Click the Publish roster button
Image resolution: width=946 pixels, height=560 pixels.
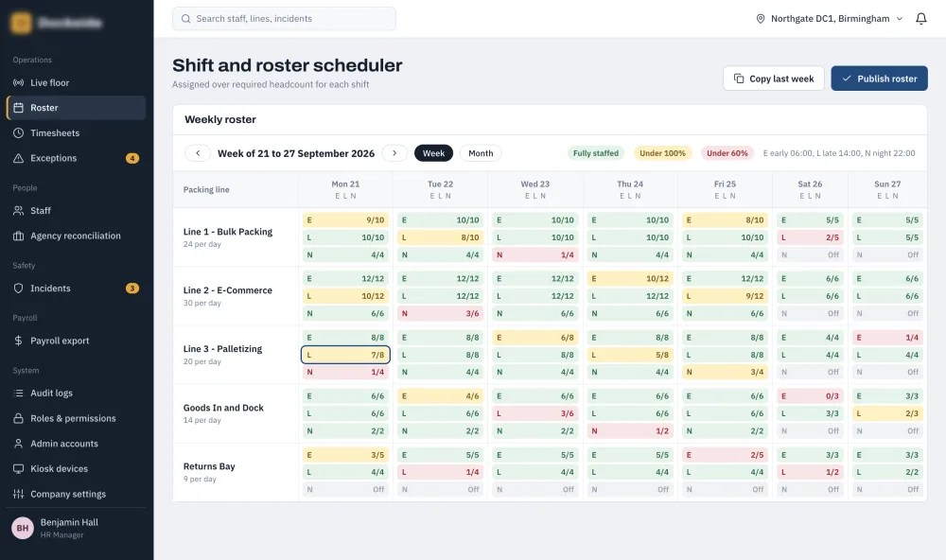coord(879,79)
